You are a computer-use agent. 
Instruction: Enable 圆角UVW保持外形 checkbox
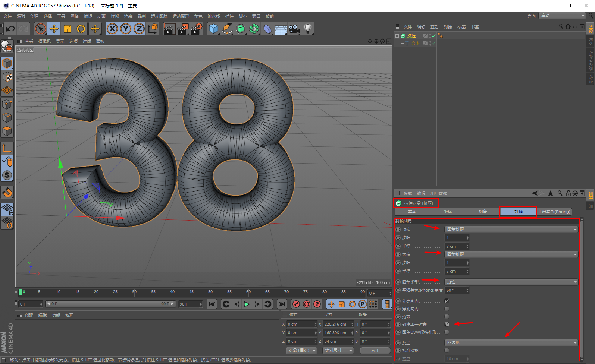(447, 332)
